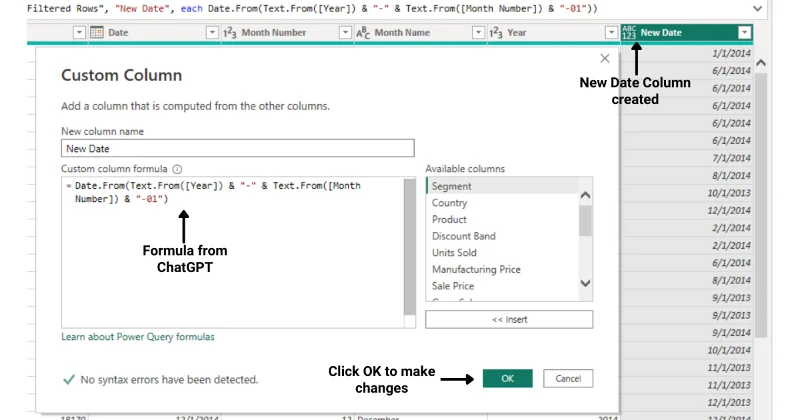This screenshot has height=420, width=800.
Task: Click the << Insert button
Action: point(509,319)
